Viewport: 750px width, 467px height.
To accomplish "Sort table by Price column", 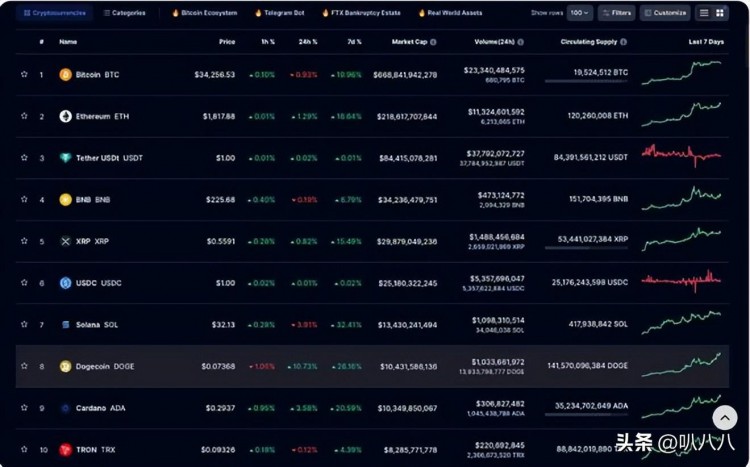I will 227,42.
